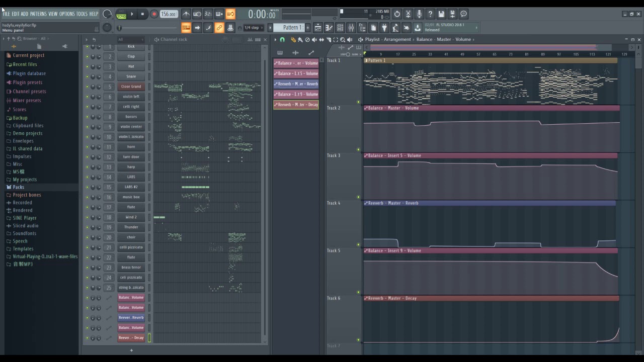The height and width of the screenshot is (362, 644).
Task: Open the EDIT menu
Action: (x=16, y=14)
